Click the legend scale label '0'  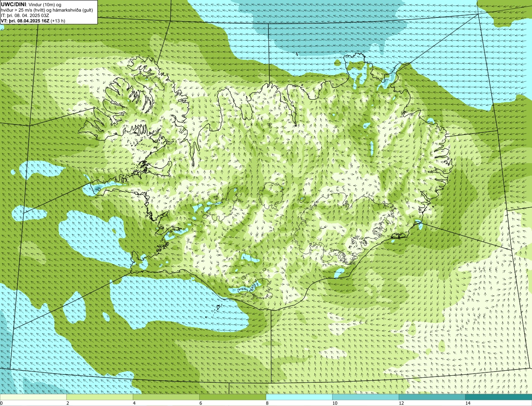1,403
